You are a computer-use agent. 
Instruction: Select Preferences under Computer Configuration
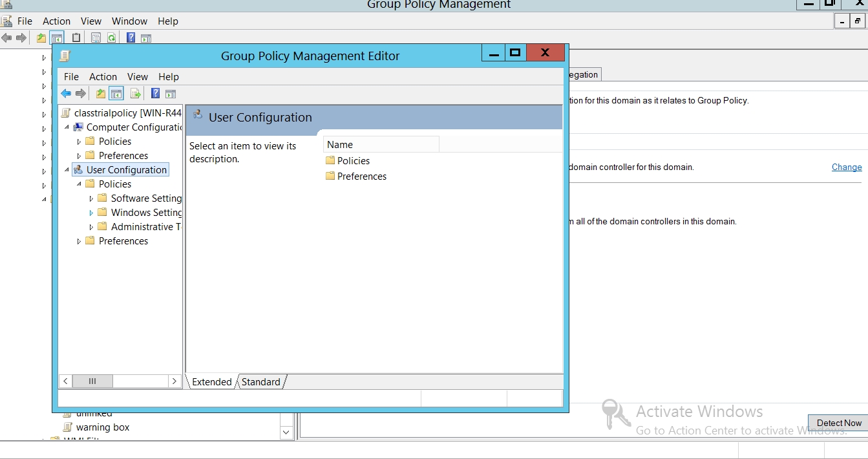123,156
